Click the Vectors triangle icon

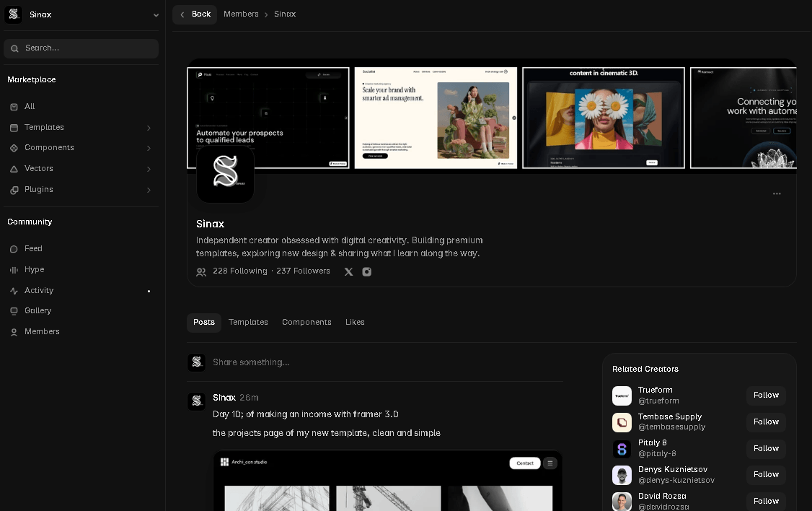pos(14,169)
